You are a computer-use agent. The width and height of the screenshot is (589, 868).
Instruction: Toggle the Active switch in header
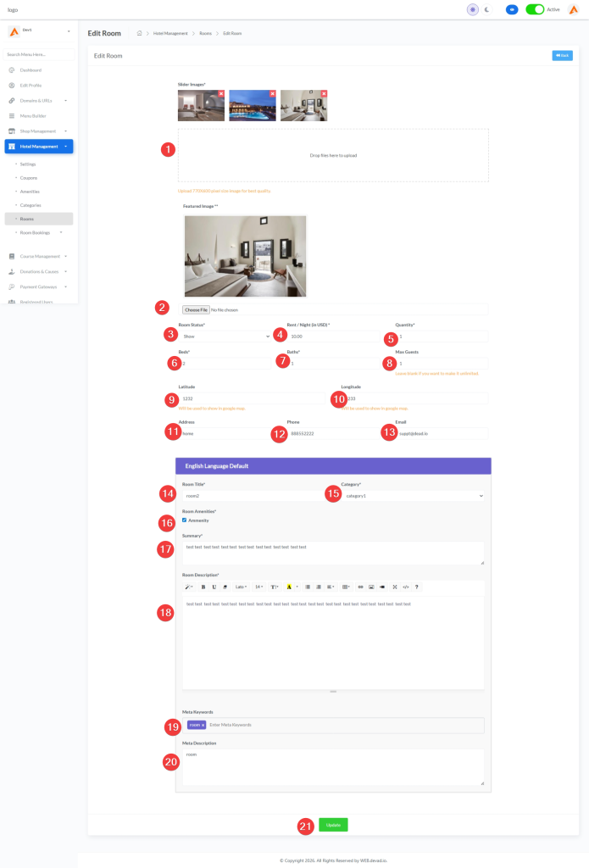(534, 9)
